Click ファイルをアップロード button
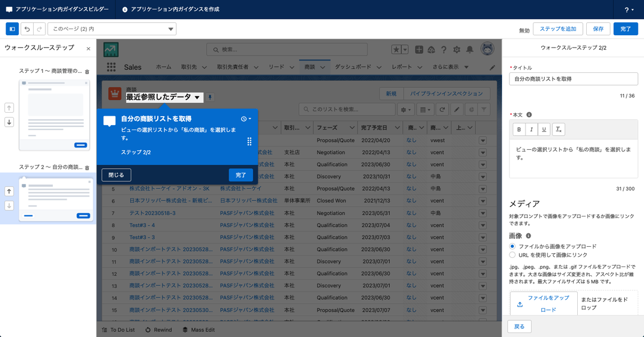This screenshot has height=337, width=644. (544, 304)
